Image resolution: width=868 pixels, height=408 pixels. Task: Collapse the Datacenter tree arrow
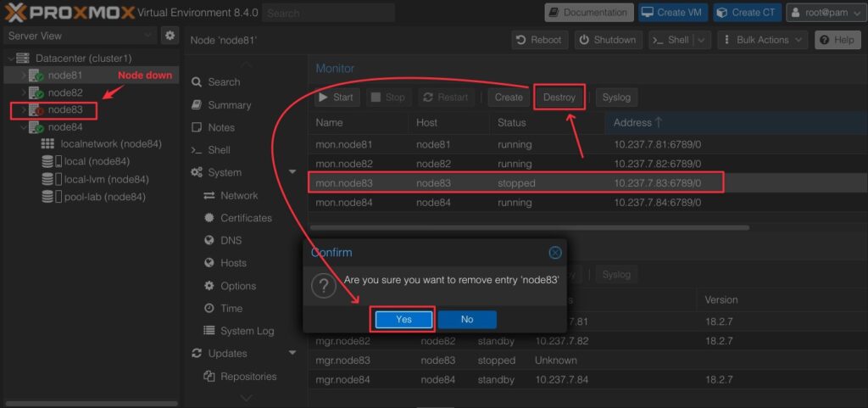(x=11, y=59)
